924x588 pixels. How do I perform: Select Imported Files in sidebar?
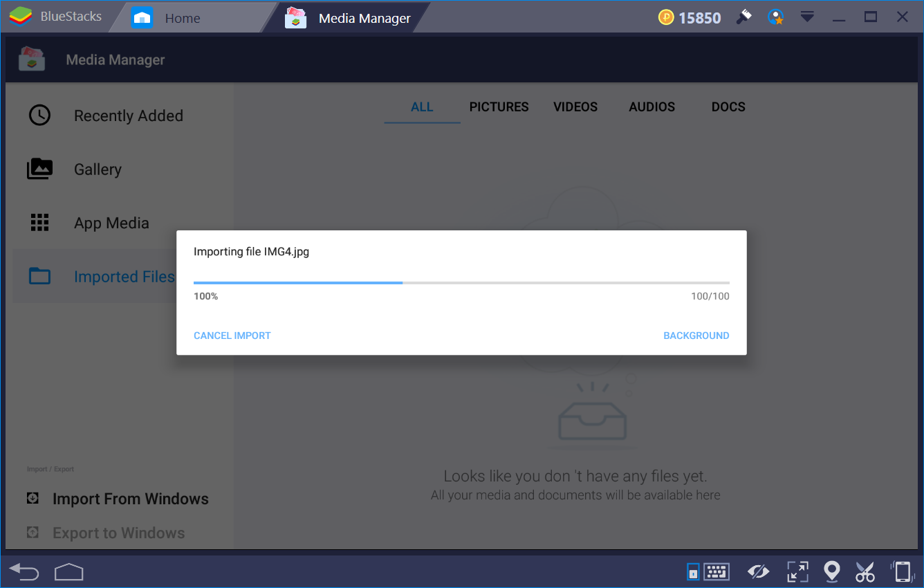tap(94, 276)
